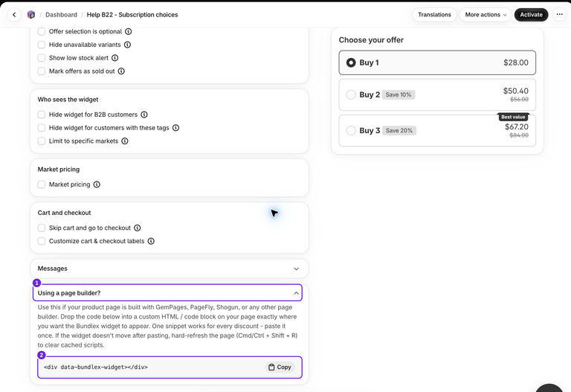Viewport: 571px width, 392px height.
Task: Click the Best value label
Action: click(x=513, y=117)
